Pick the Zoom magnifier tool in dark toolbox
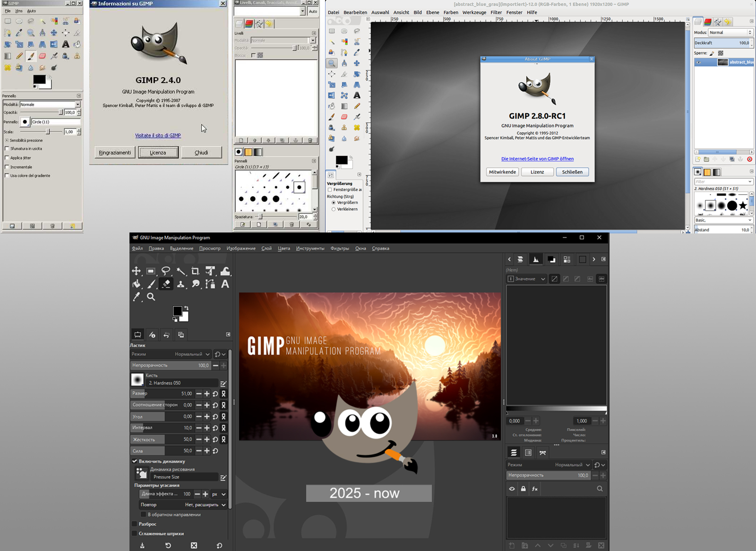 (x=151, y=297)
